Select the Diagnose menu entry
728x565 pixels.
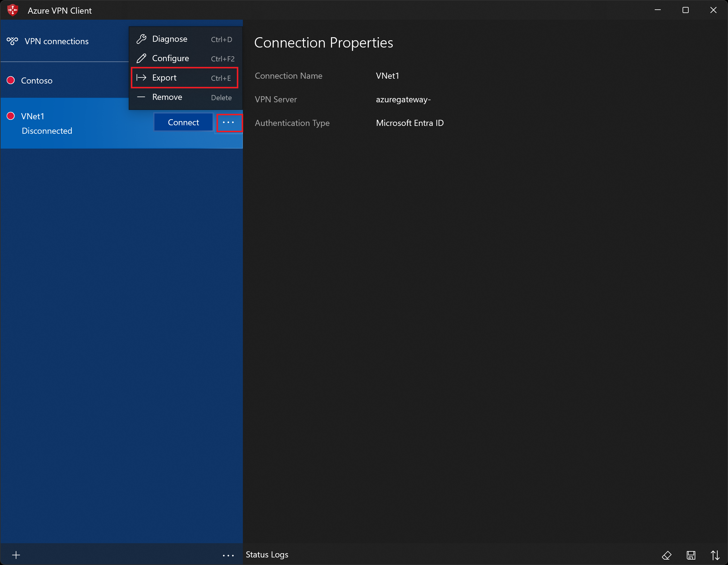point(170,39)
